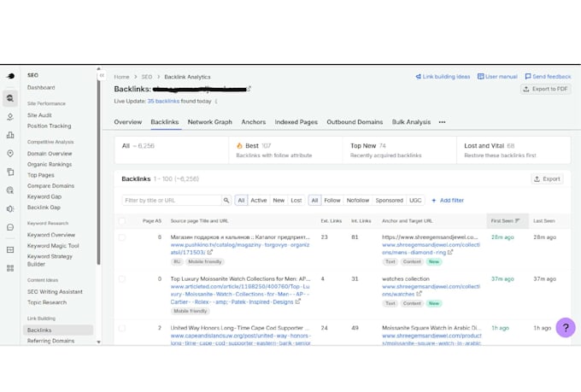Image resolution: width=581 pixels, height=392 pixels.
Task: Open Referring Domains in the sidebar
Action: click(x=50, y=341)
